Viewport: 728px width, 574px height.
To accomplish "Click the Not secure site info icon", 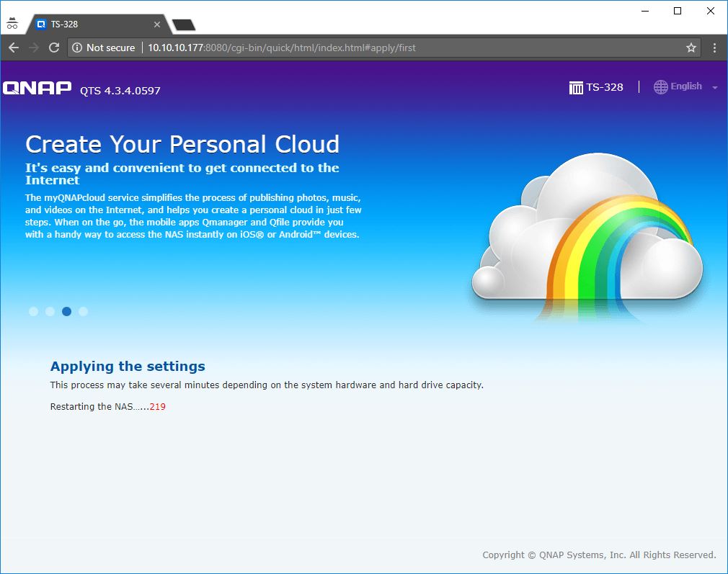I will (77, 48).
